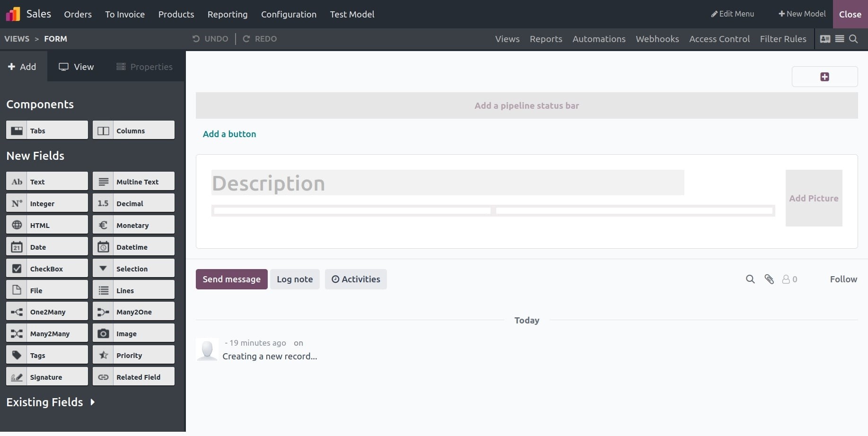Click Add a pipeline status bar

(526, 105)
